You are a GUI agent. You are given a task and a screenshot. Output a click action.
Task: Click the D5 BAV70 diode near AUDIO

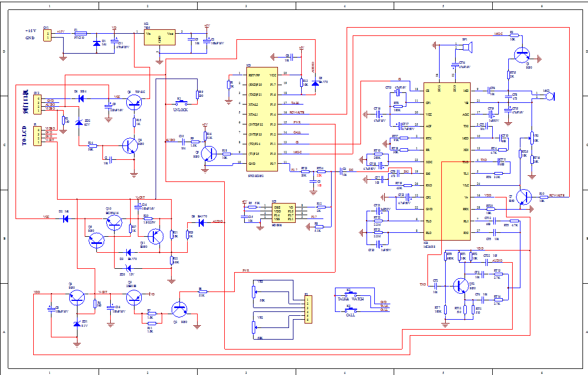pos(316,83)
